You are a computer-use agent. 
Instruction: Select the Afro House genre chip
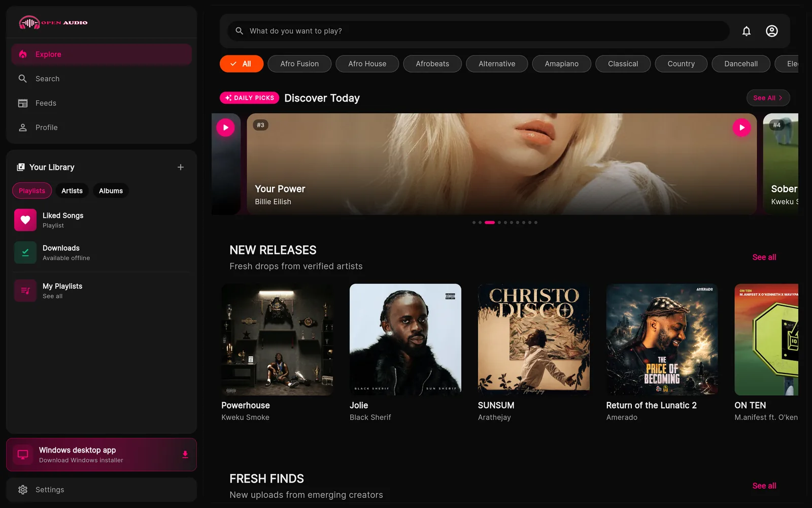[367, 64]
